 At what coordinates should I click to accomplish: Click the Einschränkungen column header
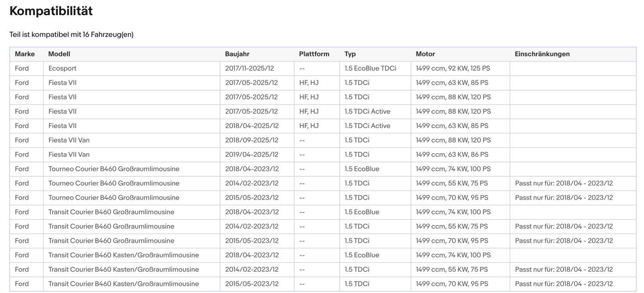(542, 54)
